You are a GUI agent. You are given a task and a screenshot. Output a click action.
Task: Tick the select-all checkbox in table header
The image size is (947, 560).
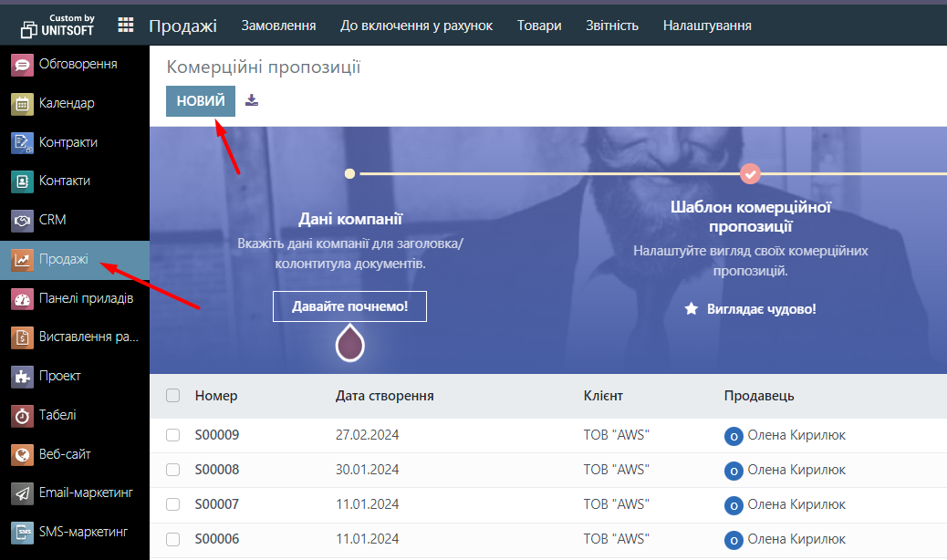coord(173,396)
